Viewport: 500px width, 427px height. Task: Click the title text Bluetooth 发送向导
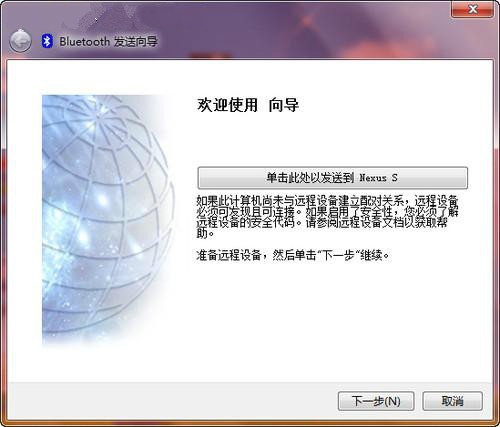(108, 41)
